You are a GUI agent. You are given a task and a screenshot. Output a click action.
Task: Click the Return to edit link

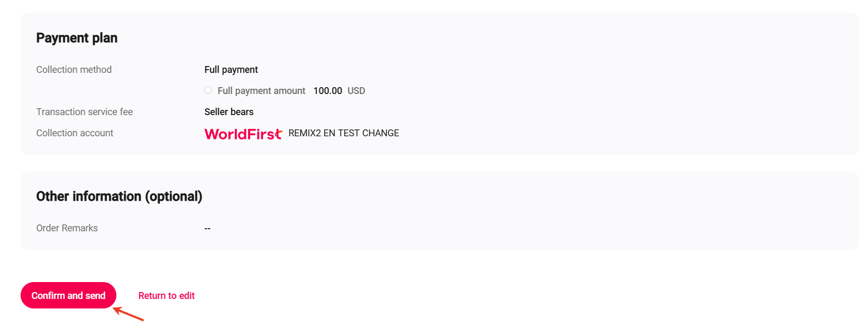tap(166, 295)
